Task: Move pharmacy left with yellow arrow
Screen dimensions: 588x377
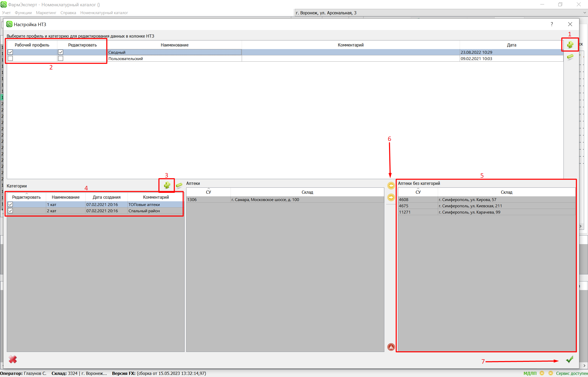Action: [391, 186]
